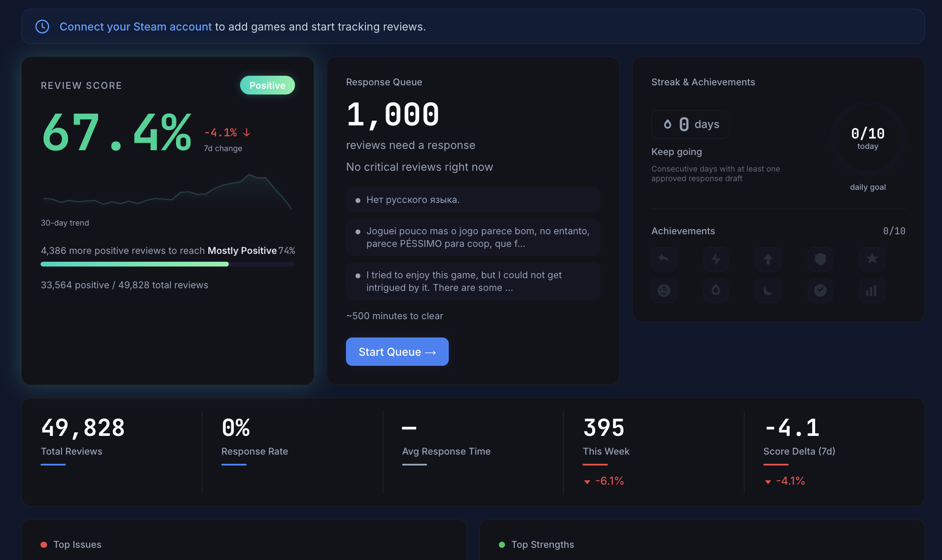942x560 pixels.
Task: Click the Mostly Positive progress bar
Action: coord(168,264)
